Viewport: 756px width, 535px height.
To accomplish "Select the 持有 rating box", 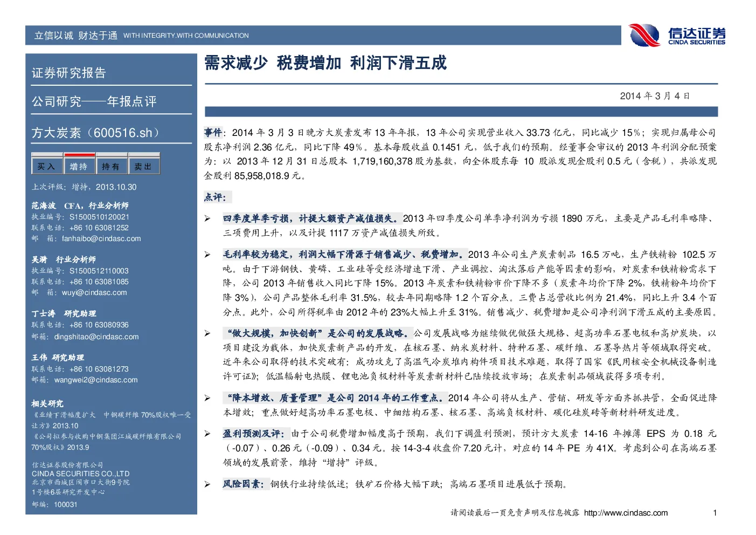I will pos(112,166).
